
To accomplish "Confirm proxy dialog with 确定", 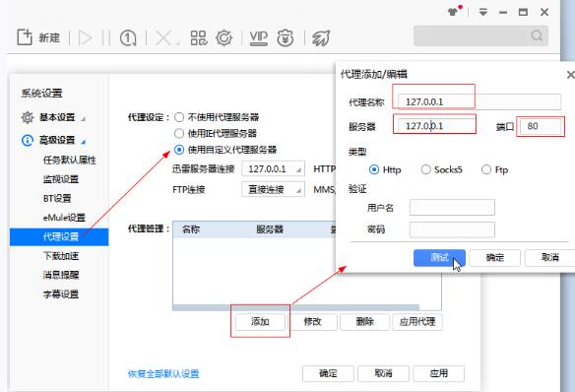I will click(495, 258).
